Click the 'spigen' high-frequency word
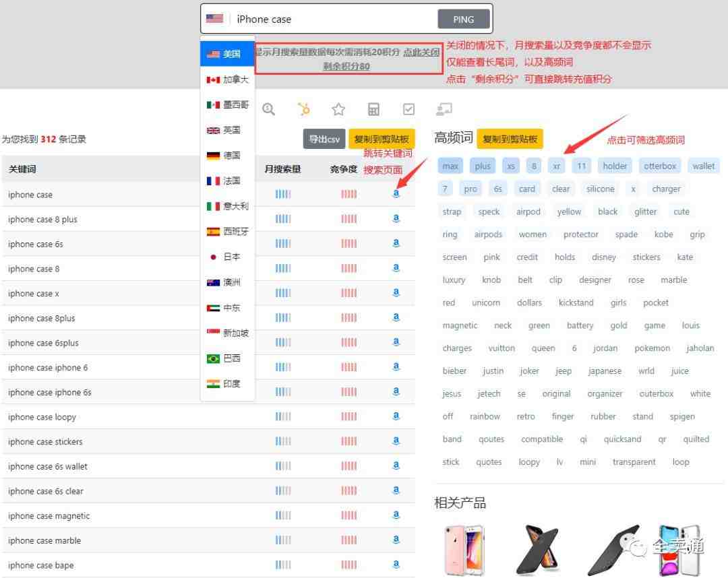This screenshot has height=578, width=728. [x=682, y=416]
